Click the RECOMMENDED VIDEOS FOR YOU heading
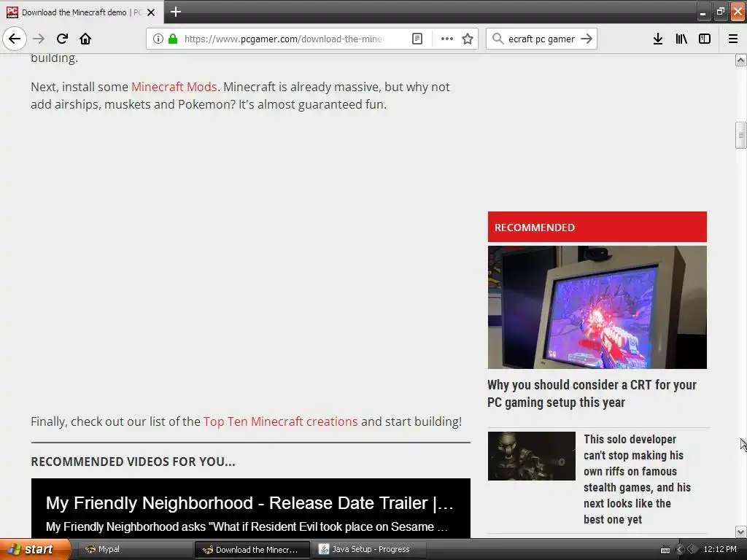 pos(133,462)
